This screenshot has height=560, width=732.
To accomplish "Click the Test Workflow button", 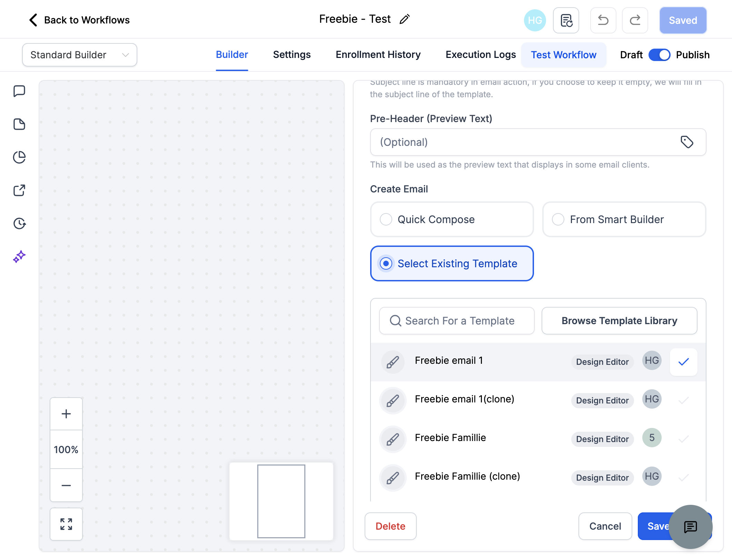I will coord(564,55).
